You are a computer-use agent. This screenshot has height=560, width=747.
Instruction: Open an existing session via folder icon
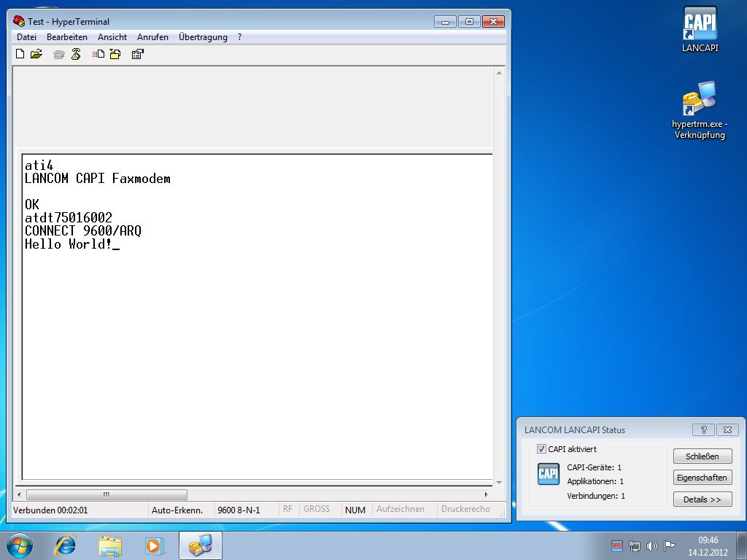pos(36,54)
